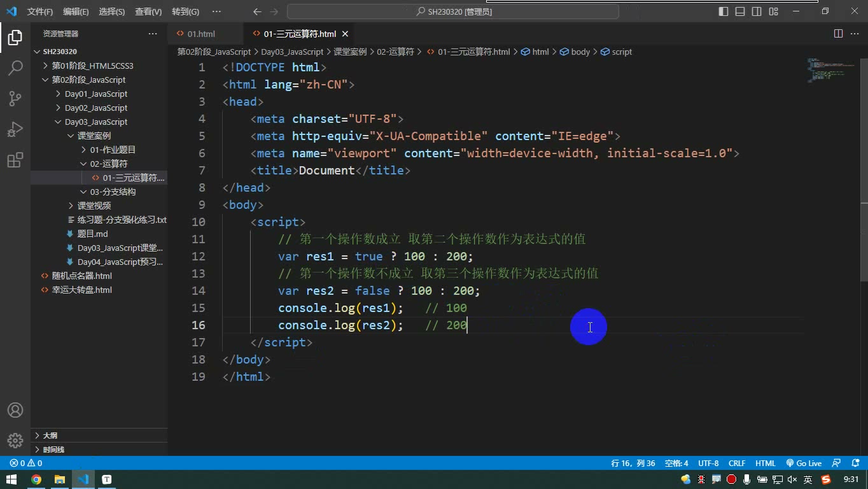Open the editor's more actions menu
Viewport: 868px width, 489px height.
(x=855, y=34)
